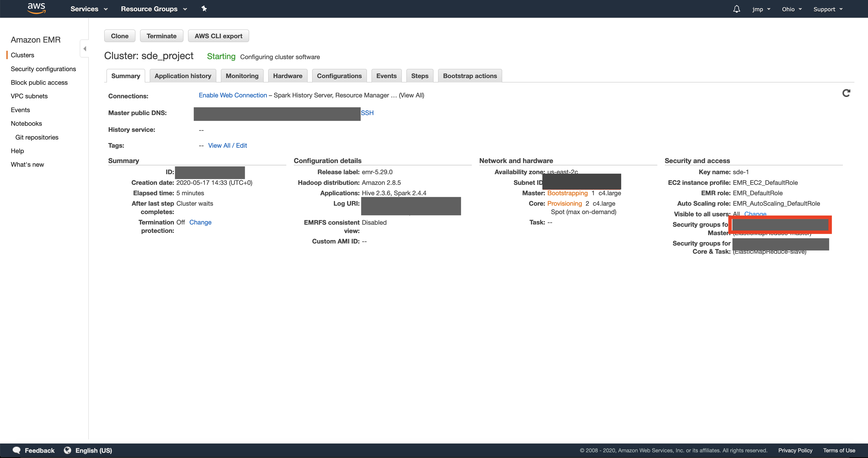The image size is (868, 458).
Task: Open the Support dropdown menu
Action: point(828,9)
